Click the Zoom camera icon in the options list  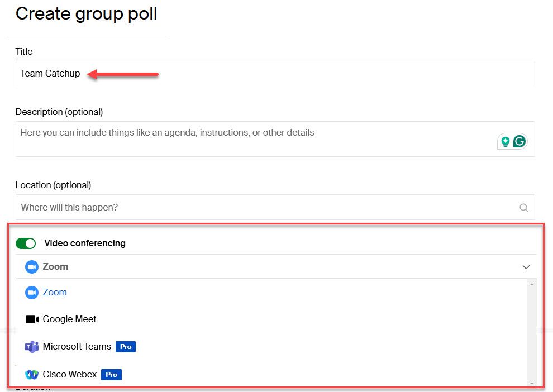click(x=32, y=292)
